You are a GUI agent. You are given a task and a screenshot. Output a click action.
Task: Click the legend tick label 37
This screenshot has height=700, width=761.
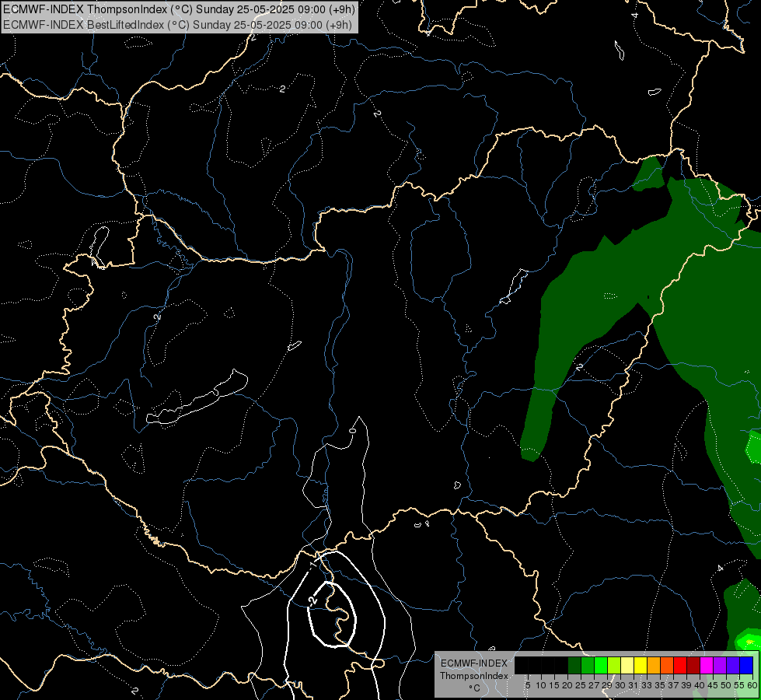click(x=674, y=685)
